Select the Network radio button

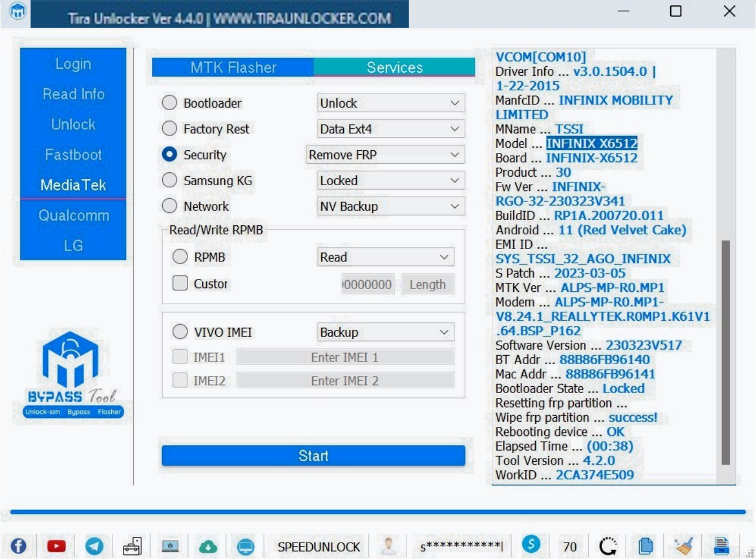coord(169,206)
